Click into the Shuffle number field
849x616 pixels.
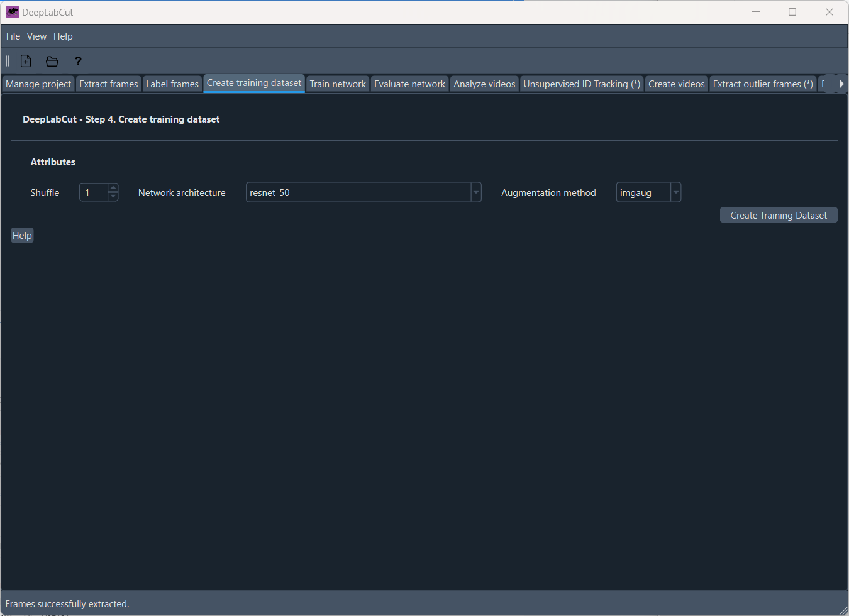pyautogui.click(x=94, y=192)
